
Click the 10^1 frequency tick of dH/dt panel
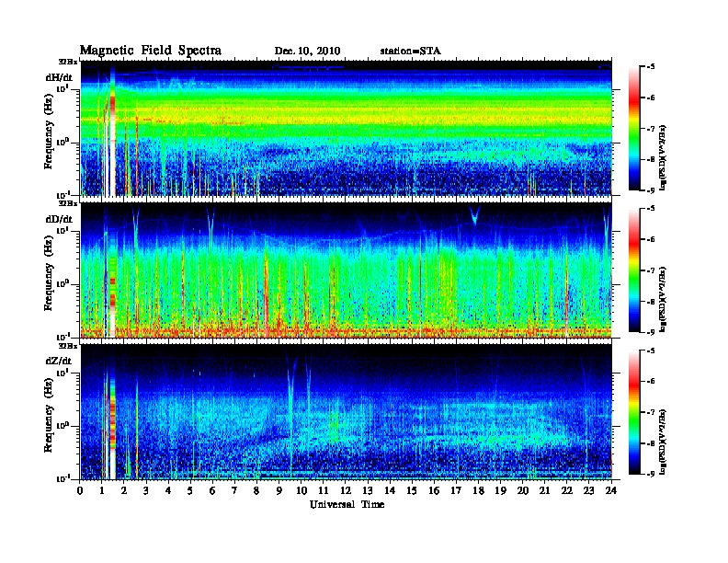(63, 88)
